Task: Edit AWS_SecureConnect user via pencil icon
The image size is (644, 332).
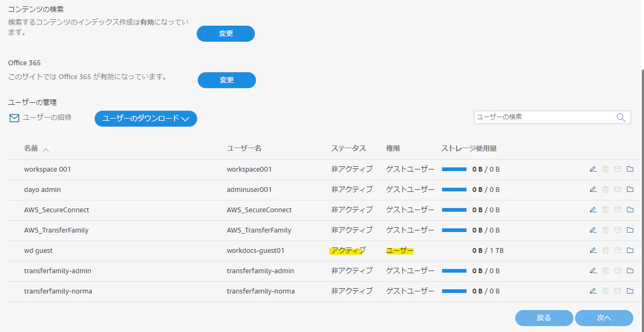Action: [x=593, y=210]
